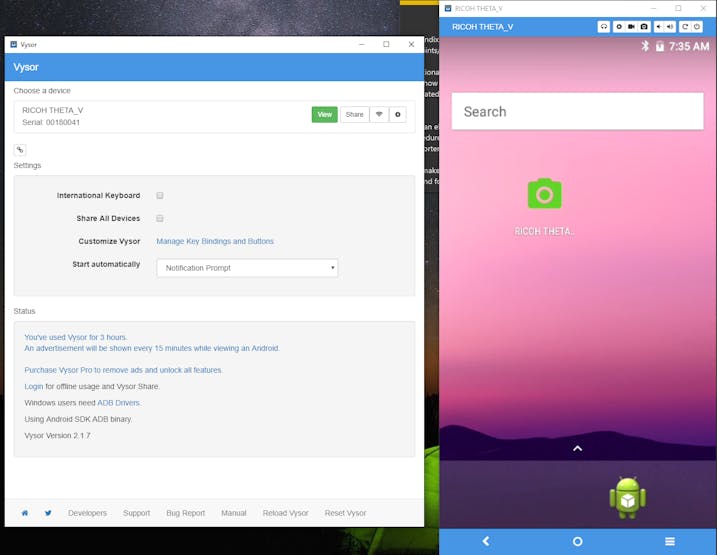This screenshot has width=717, height=555.
Task: Enable the International Keyboard checkbox
Action: point(160,196)
